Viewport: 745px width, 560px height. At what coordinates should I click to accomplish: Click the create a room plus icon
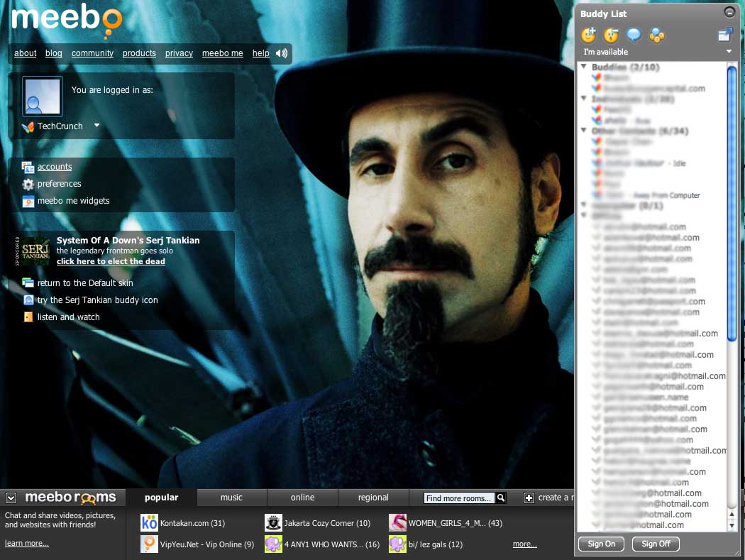(529, 498)
